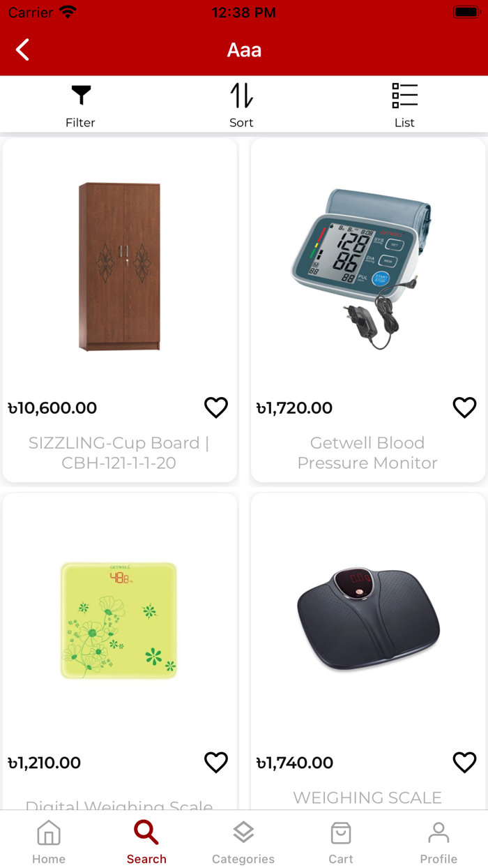
Task: Toggle heart on the ৳1,210.00 weighing scale
Action: (x=216, y=763)
